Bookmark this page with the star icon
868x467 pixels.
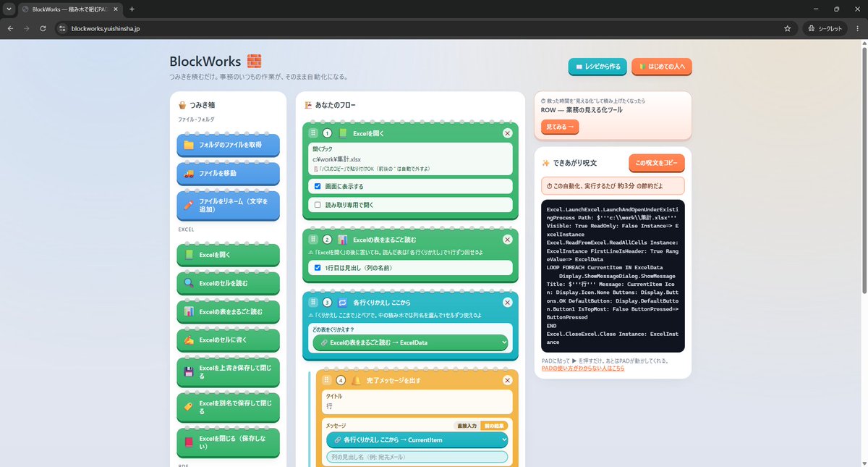click(787, 28)
